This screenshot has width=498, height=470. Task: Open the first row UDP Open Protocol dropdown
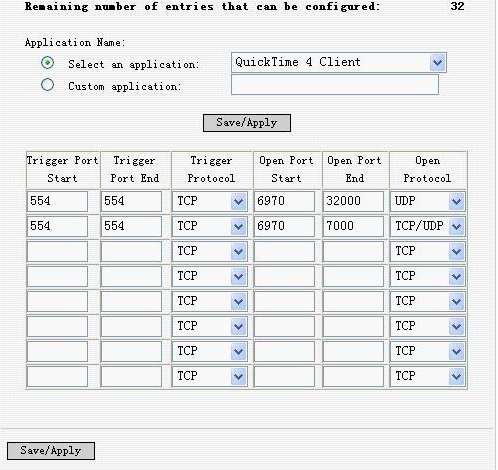pos(428,201)
